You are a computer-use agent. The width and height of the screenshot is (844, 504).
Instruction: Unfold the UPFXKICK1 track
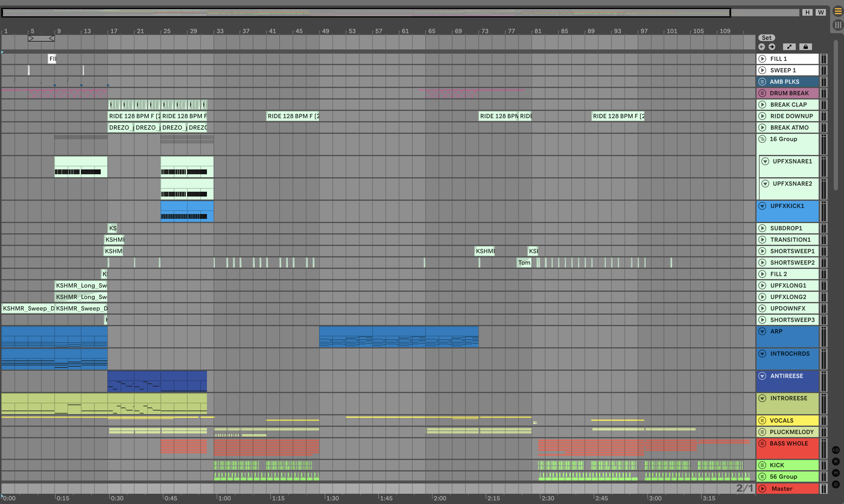tap(763, 206)
